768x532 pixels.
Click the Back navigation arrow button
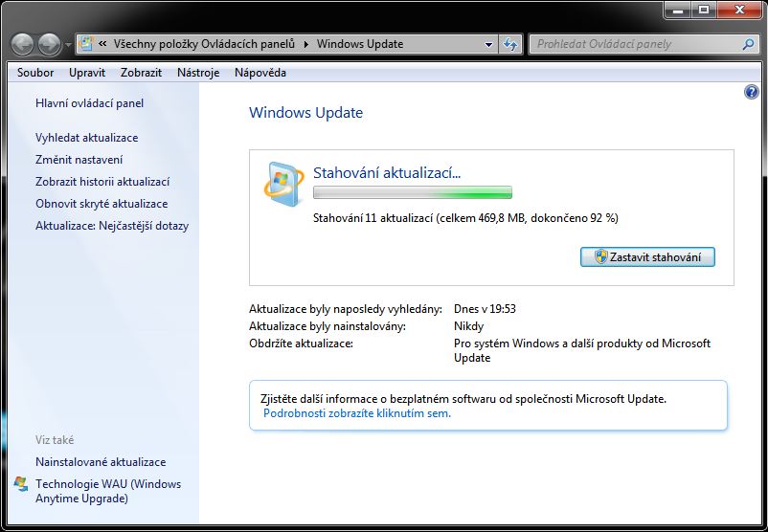[23, 44]
